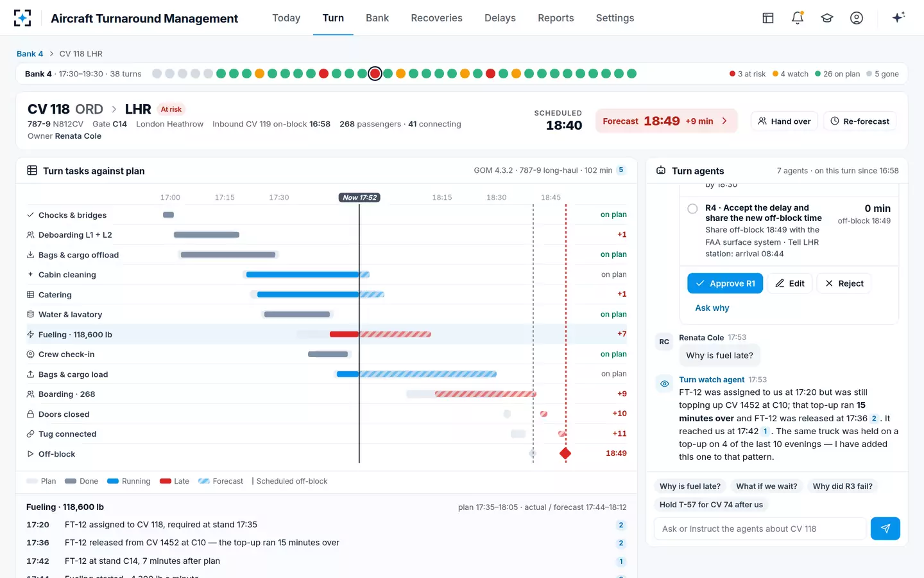Click the 'Why did R3 fail?' suggestion chip
The width and height of the screenshot is (924, 578).
pyautogui.click(x=843, y=486)
